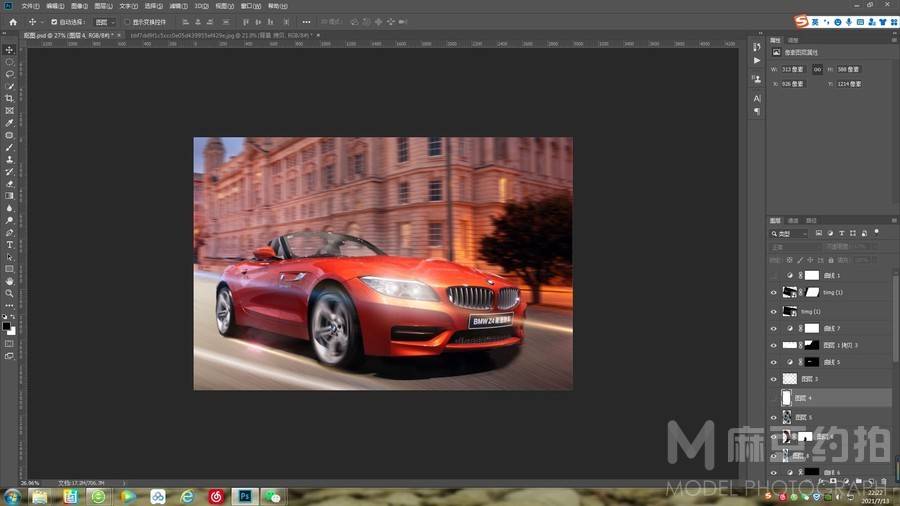Click the Home icon in options bar
The height and width of the screenshot is (506, 900).
13,22
